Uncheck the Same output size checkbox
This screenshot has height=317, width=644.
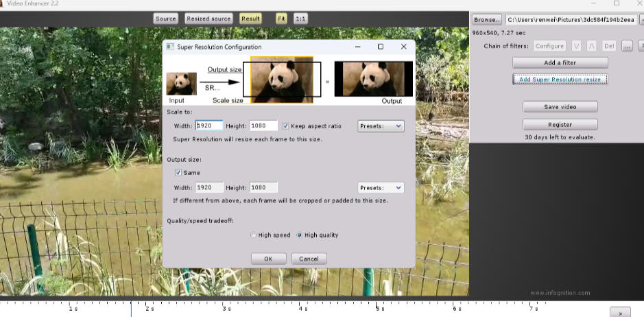coord(178,173)
